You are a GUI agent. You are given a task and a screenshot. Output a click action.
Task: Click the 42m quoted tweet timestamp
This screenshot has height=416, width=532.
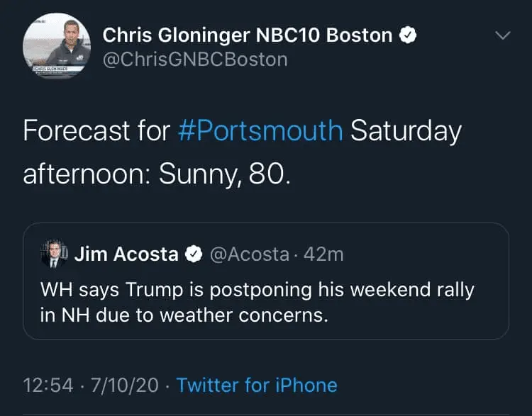coord(323,254)
